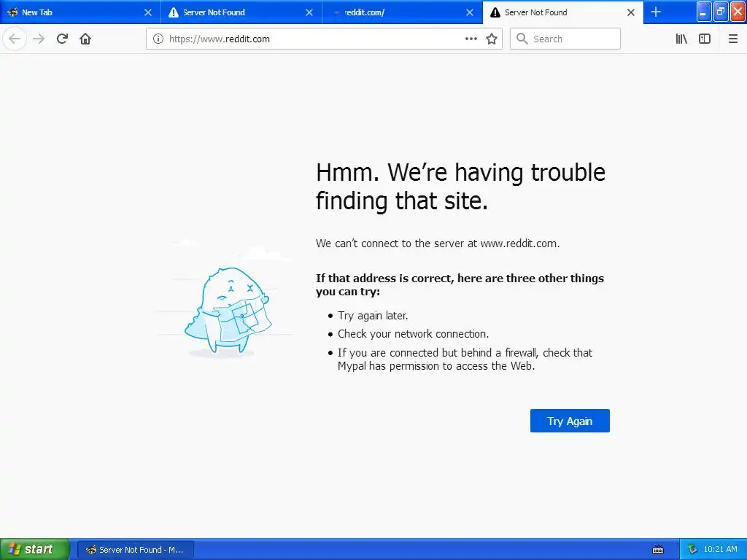
Task: Click the search magnifier icon
Action: tap(522, 39)
